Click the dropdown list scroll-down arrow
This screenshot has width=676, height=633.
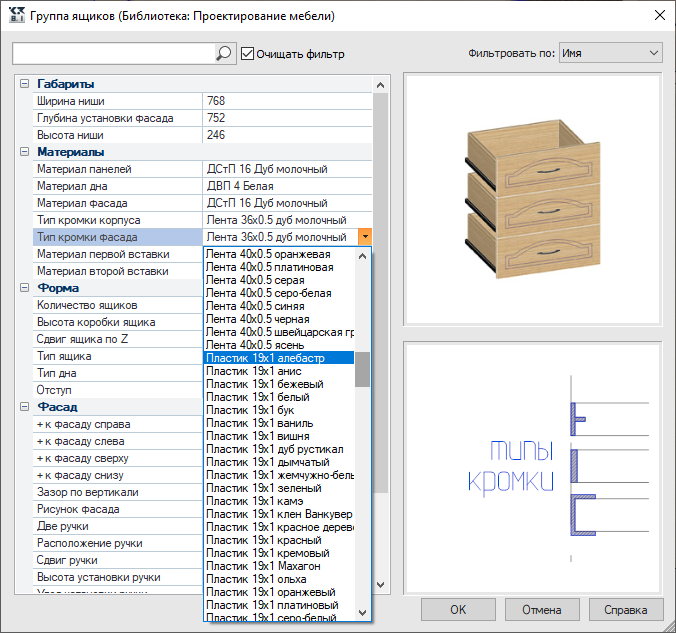click(363, 612)
